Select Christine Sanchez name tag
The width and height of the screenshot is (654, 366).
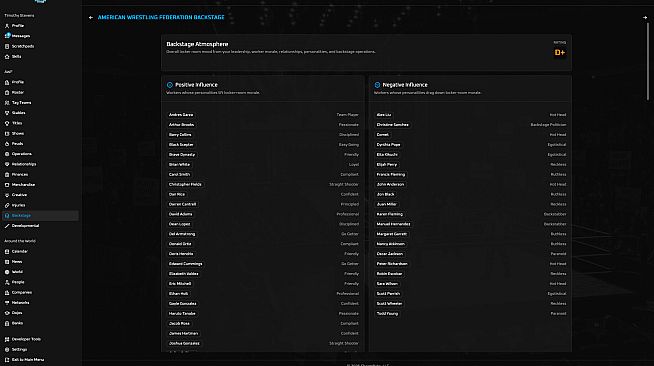392,125
